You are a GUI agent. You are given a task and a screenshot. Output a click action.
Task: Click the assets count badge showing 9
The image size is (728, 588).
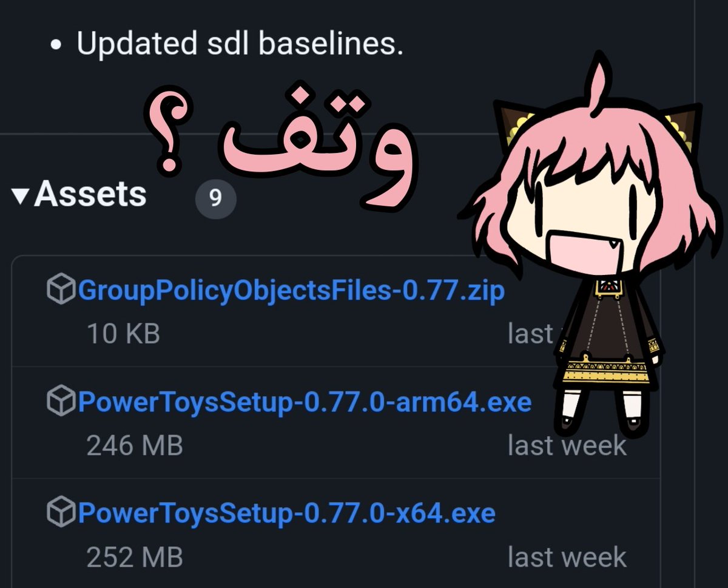[x=215, y=198]
